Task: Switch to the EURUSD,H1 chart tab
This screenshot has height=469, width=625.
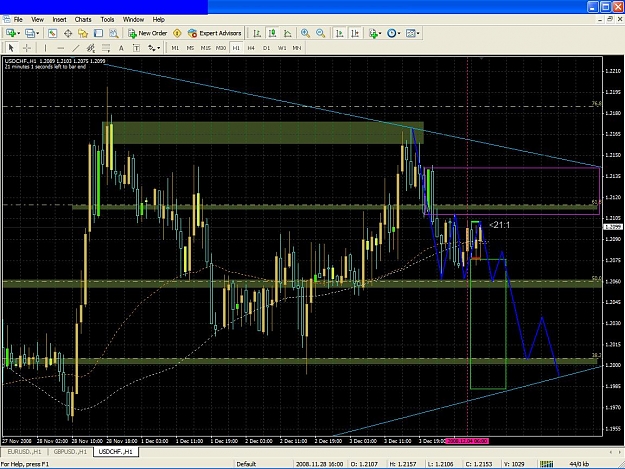Action: click(24, 452)
